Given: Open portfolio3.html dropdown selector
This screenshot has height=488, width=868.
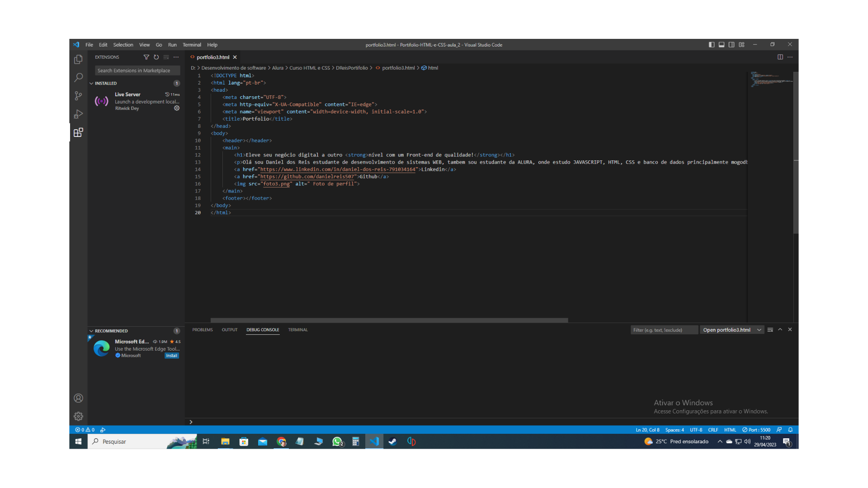Looking at the screenshot, I should click(730, 330).
